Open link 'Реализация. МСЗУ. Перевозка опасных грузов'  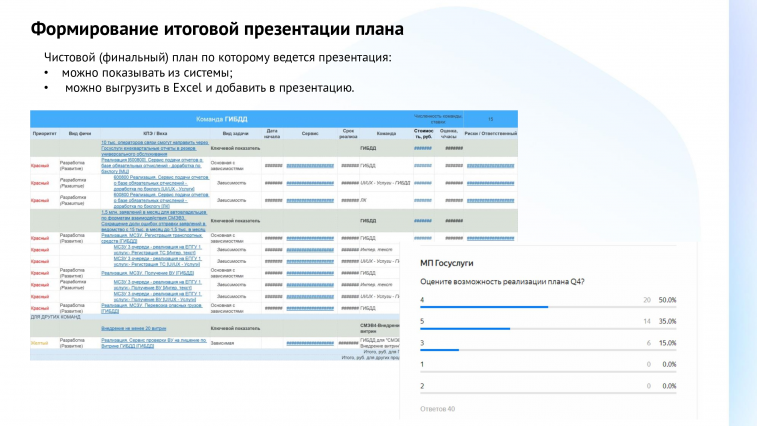(x=152, y=308)
